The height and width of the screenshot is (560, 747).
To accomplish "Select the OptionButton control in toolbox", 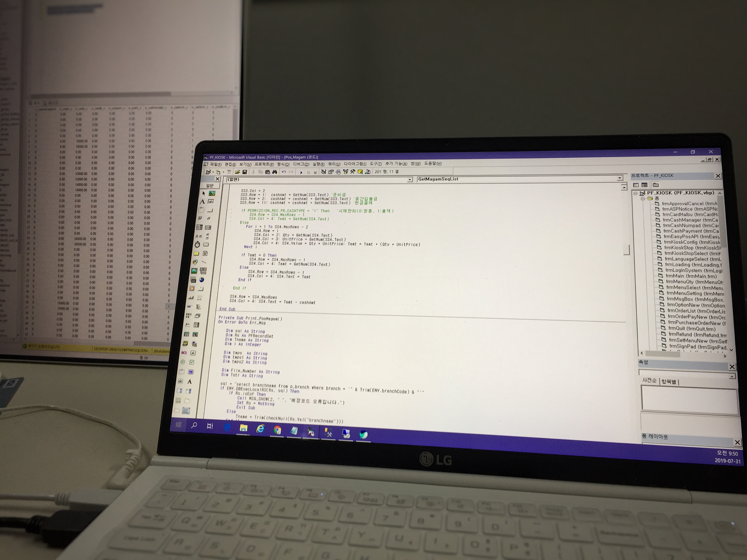I will tap(209, 218).
